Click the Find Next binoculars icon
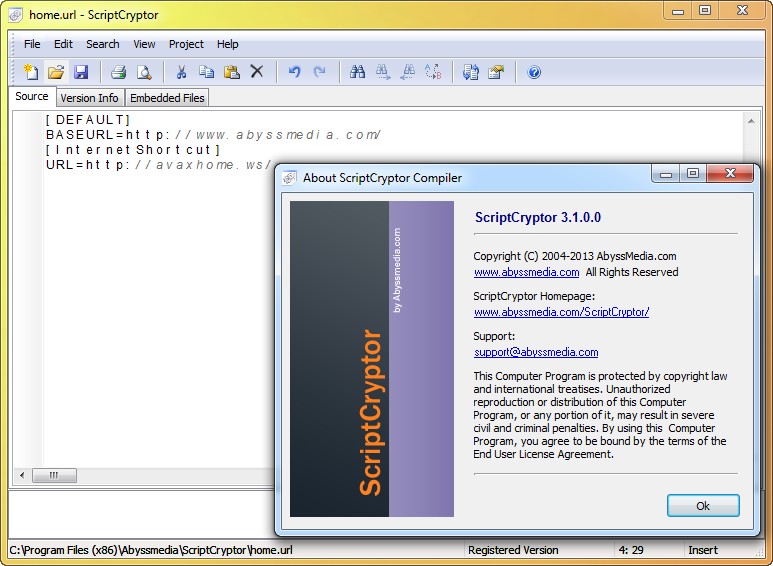The width and height of the screenshot is (773, 566). pos(383,72)
